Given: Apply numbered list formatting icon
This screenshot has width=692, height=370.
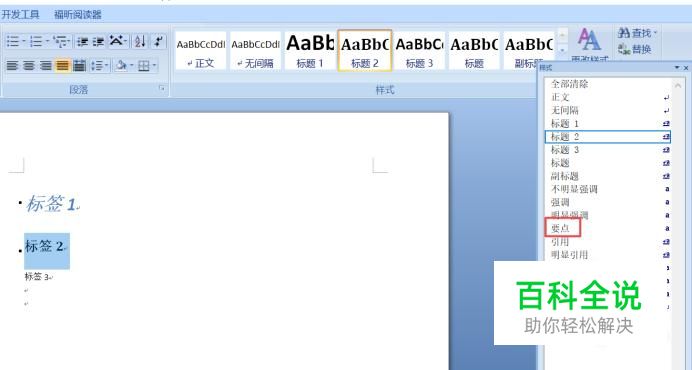Looking at the screenshot, I should coord(36,42).
